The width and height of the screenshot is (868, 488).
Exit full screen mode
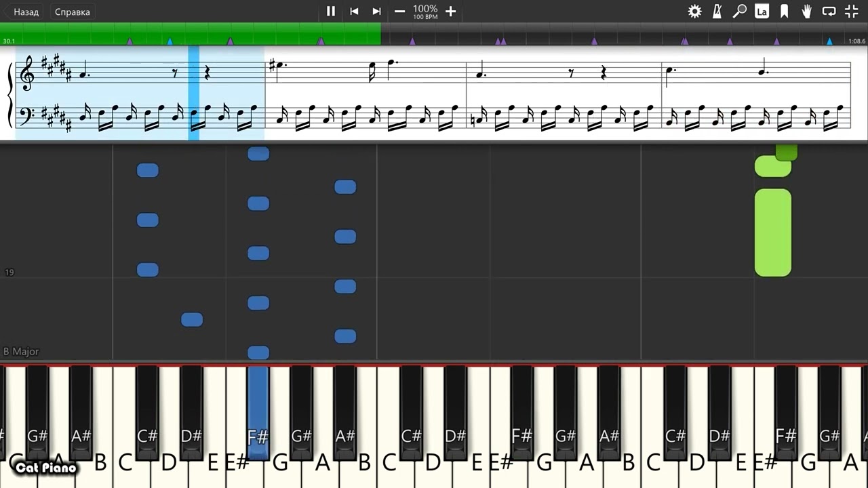[x=852, y=12]
